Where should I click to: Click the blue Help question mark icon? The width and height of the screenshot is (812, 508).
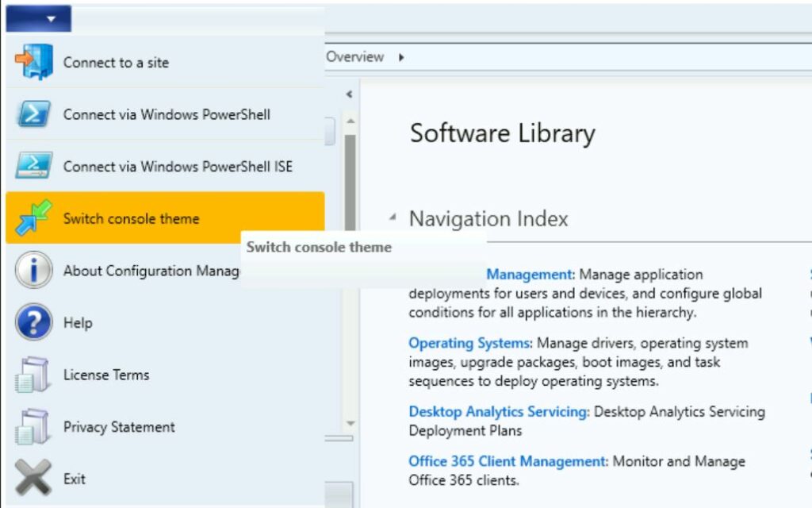tap(33, 322)
